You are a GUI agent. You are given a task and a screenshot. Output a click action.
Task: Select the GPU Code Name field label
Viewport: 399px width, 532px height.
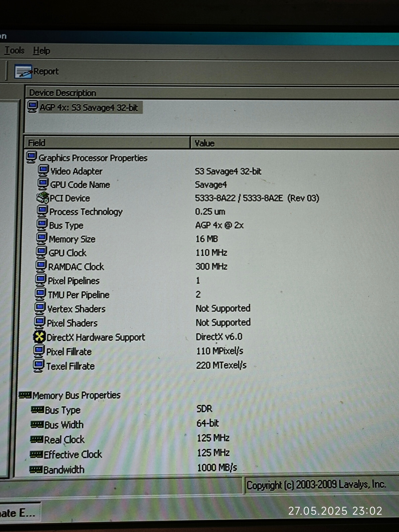coord(80,185)
